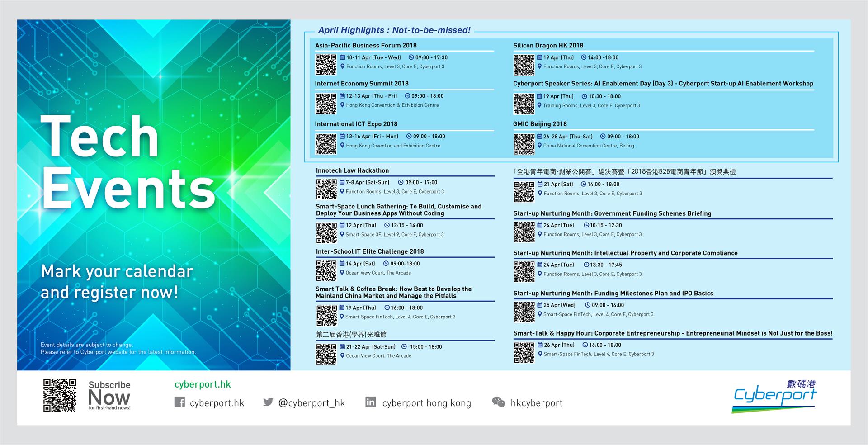Select Inter-School IT Elite Challenge 2018 title
Image resolution: width=868 pixels, height=445 pixels.
point(370,251)
